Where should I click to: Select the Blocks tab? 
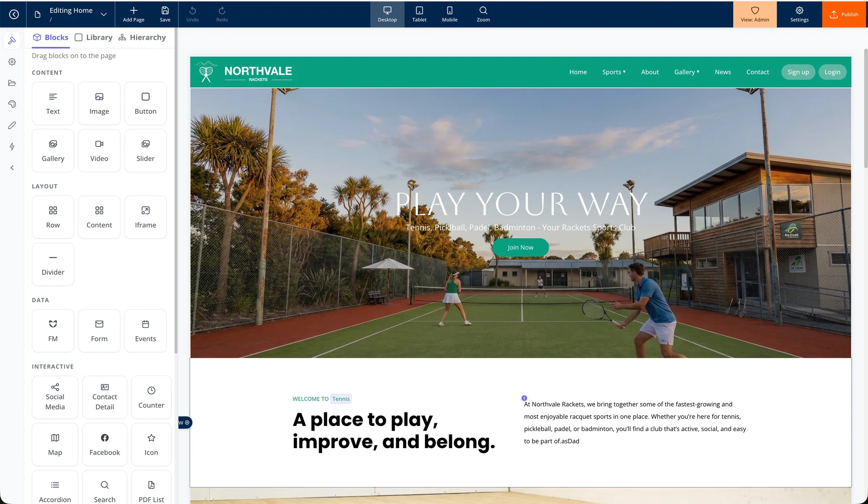pos(51,37)
